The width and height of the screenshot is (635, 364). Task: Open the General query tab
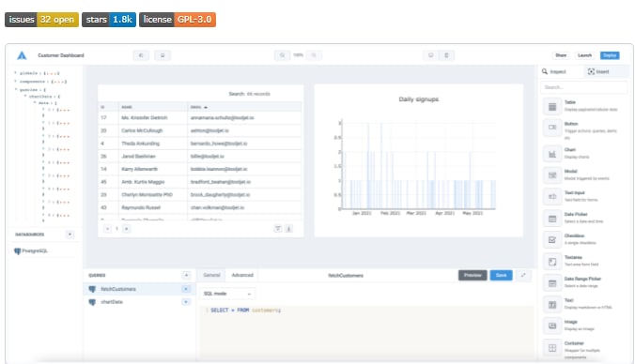211,275
